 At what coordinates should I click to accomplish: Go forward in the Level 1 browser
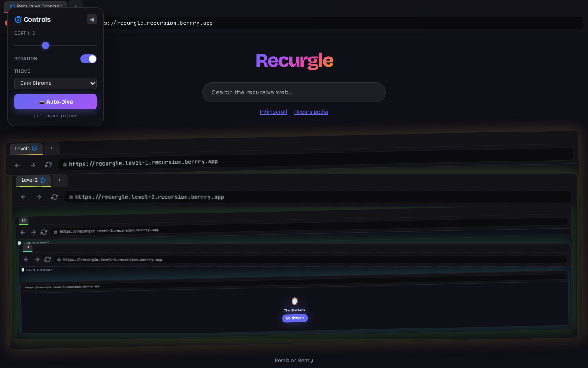coord(33,165)
